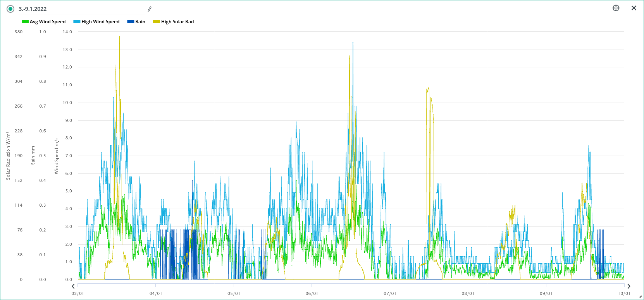Close the chart panel with X

tap(634, 8)
